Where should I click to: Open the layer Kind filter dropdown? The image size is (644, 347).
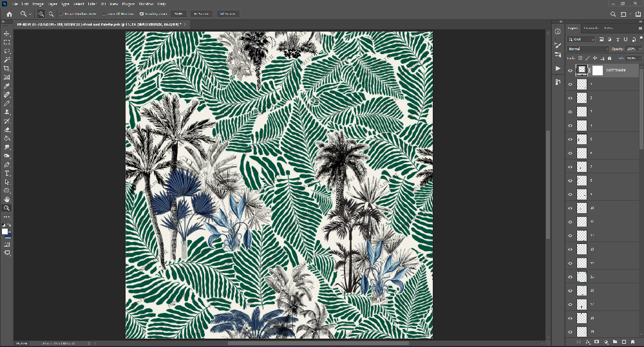click(x=581, y=39)
